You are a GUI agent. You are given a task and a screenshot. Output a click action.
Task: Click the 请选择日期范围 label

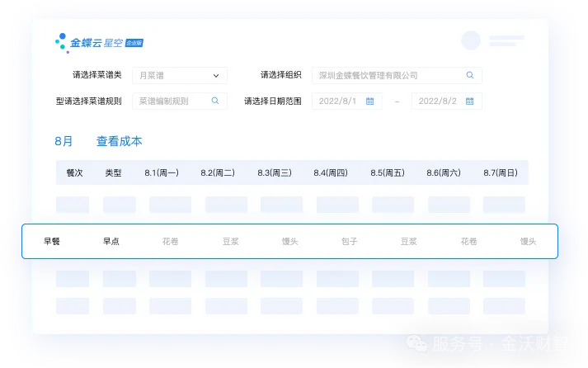click(x=273, y=101)
